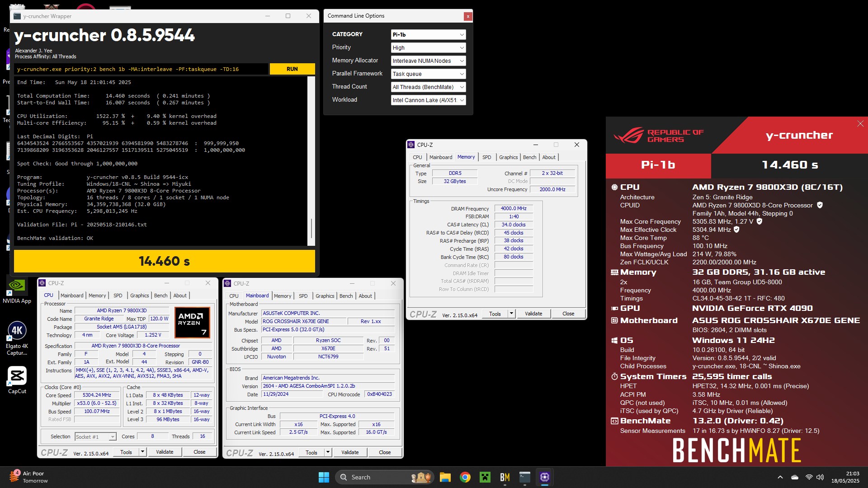
Task: Click taskbar clock showing 21:03
Action: pos(845,477)
